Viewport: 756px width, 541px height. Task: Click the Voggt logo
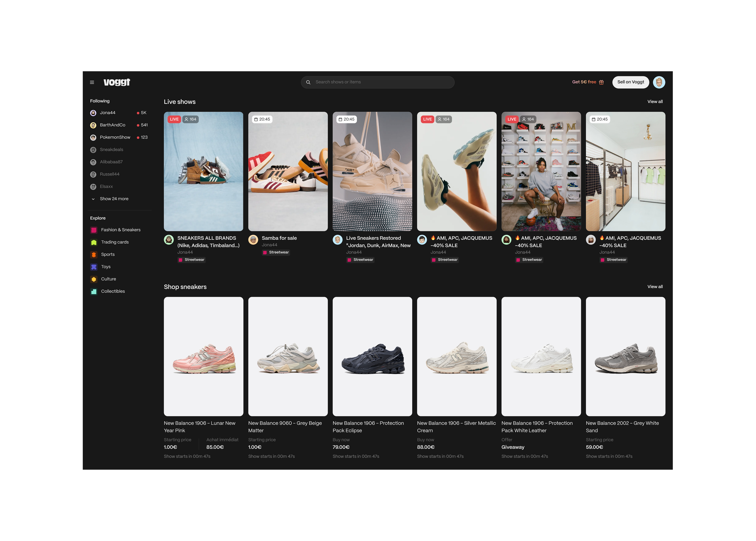point(117,82)
